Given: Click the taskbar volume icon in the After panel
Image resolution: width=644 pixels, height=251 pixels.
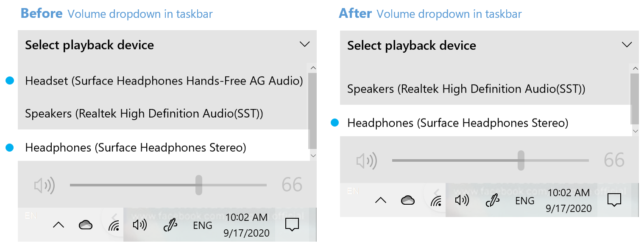Looking at the screenshot, I should [x=462, y=200].
